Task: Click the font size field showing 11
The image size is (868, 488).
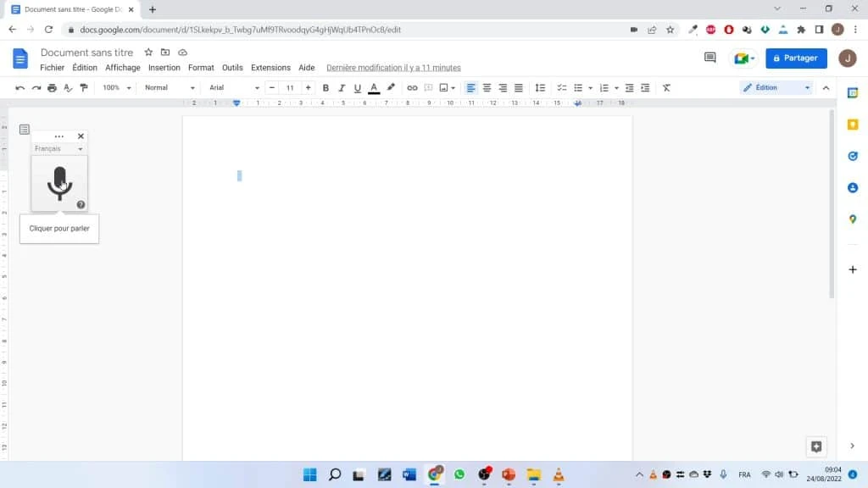Action: click(x=290, y=88)
